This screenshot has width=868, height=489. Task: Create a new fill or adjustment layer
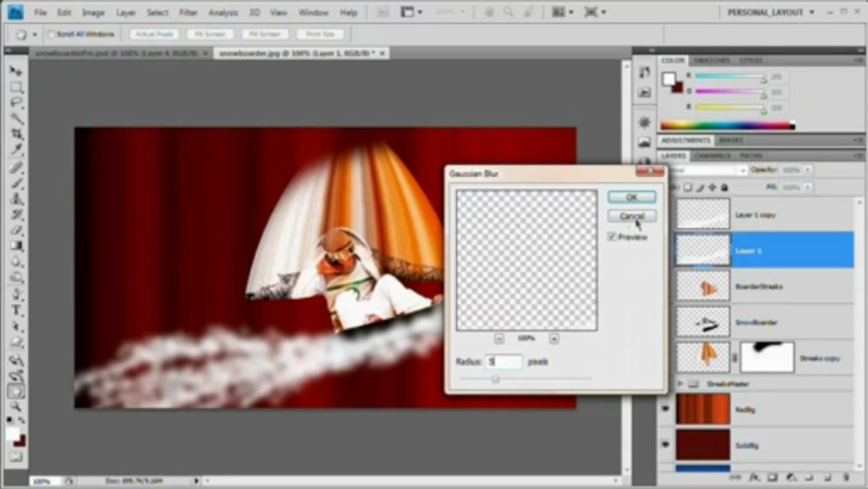(x=791, y=478)
